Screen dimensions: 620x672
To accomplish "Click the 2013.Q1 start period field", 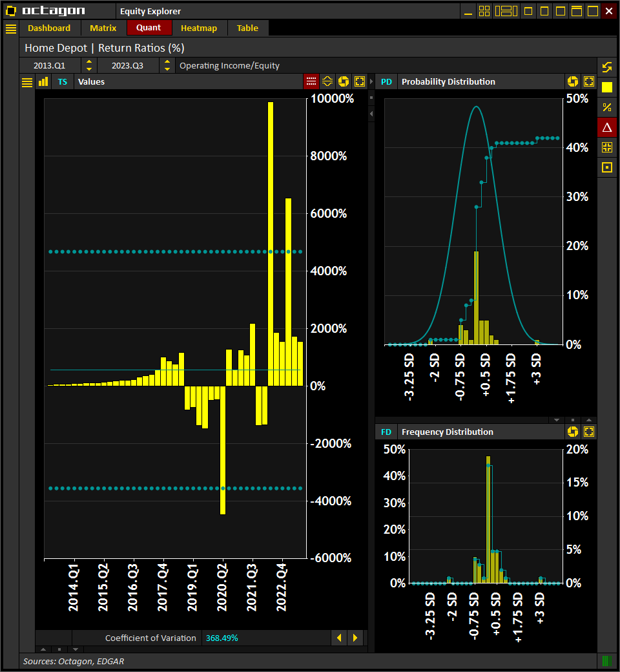I will [x=50, y=65].
